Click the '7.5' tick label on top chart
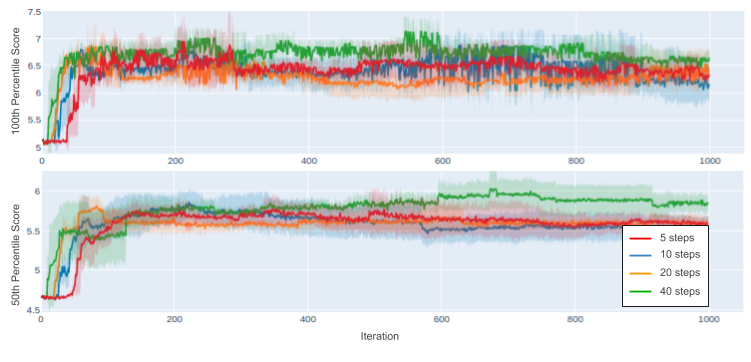Viewport: 751px width, 362px height. (34, 11)
